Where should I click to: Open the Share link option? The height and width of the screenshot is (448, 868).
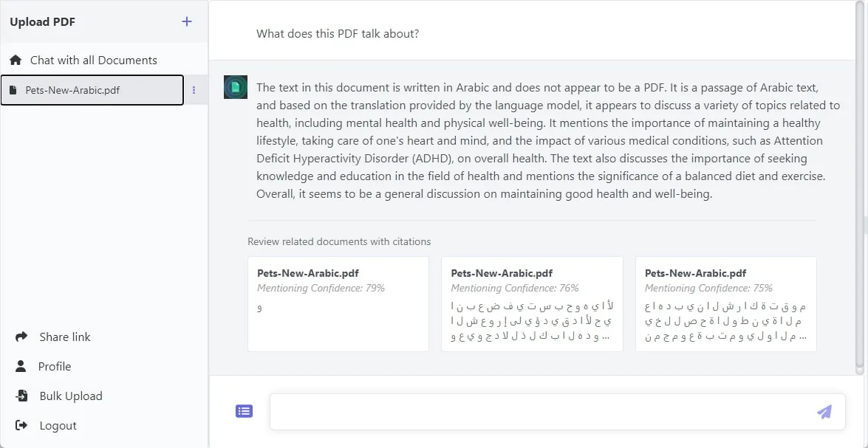pyautogui.click(x=65, y=337)
